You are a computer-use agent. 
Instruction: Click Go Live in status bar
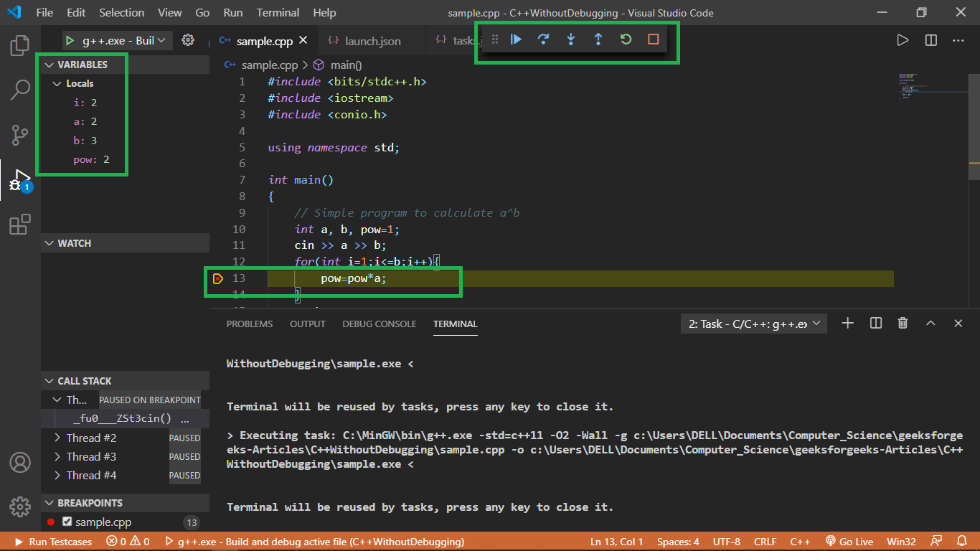(x=849, y=542)
